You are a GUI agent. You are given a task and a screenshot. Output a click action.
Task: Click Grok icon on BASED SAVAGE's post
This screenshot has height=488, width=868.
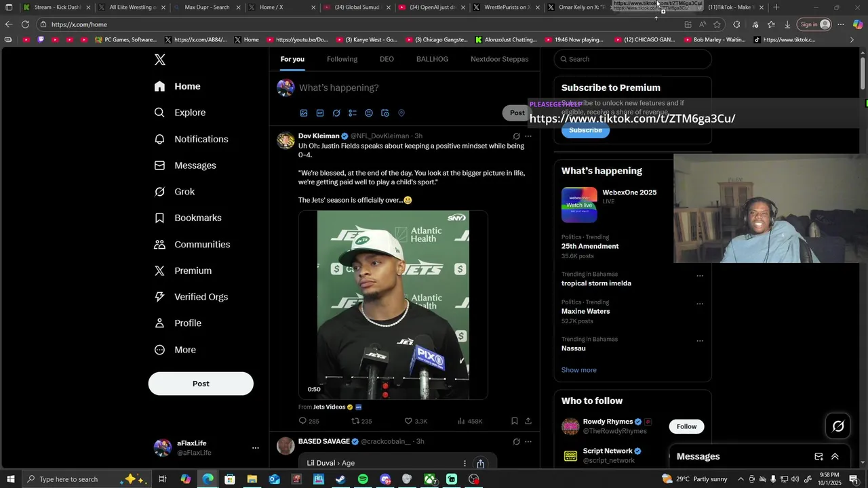[516, 442]
